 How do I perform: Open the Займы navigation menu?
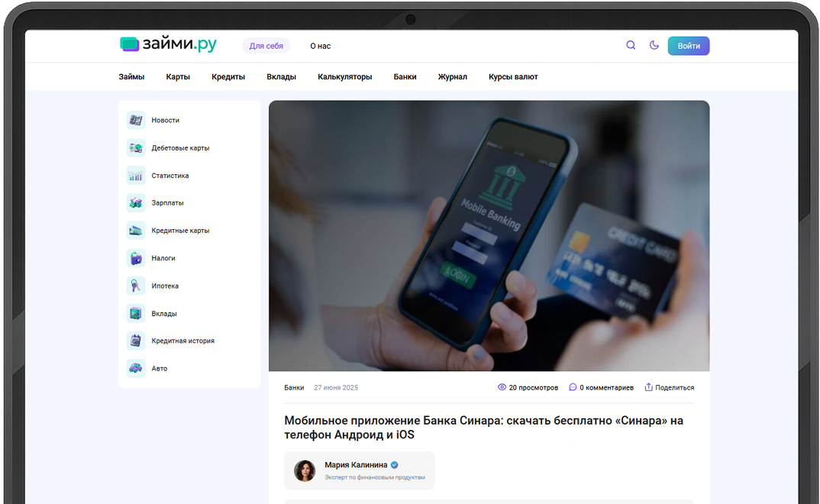[x=131, y=77]
